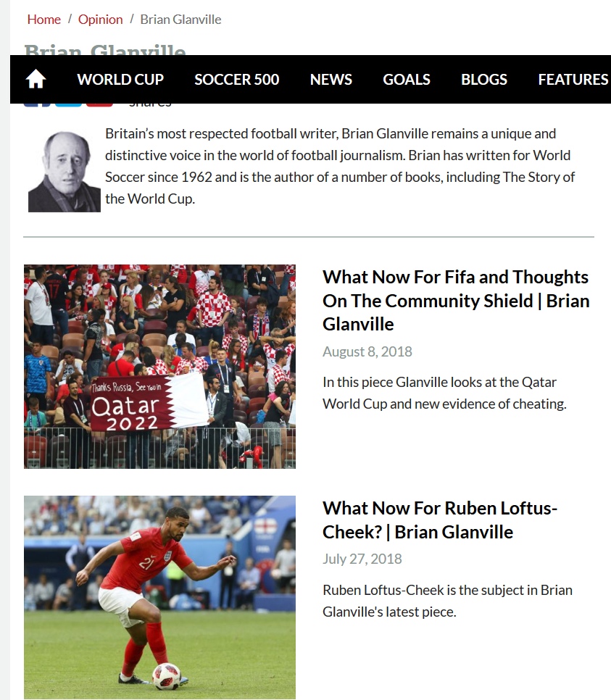This screenshot has width=611, height=700.
Task: Open the Soccer 500 menu item
Action: [237, 80]
